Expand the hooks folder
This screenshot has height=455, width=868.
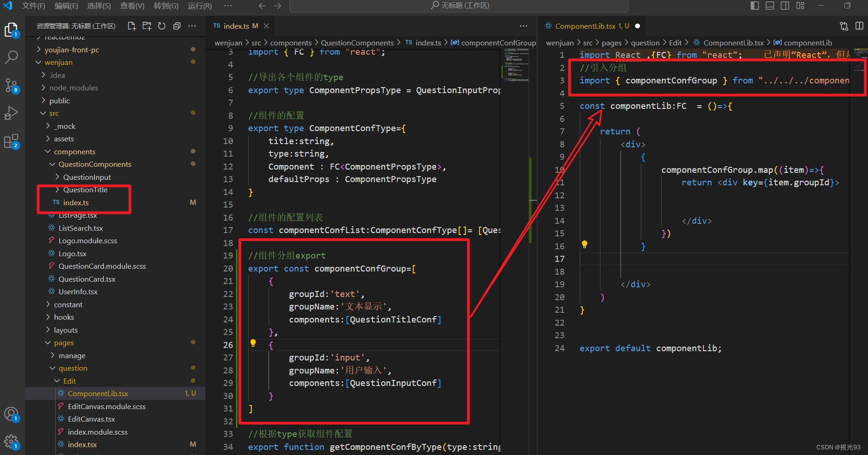(x=115, y=317)
